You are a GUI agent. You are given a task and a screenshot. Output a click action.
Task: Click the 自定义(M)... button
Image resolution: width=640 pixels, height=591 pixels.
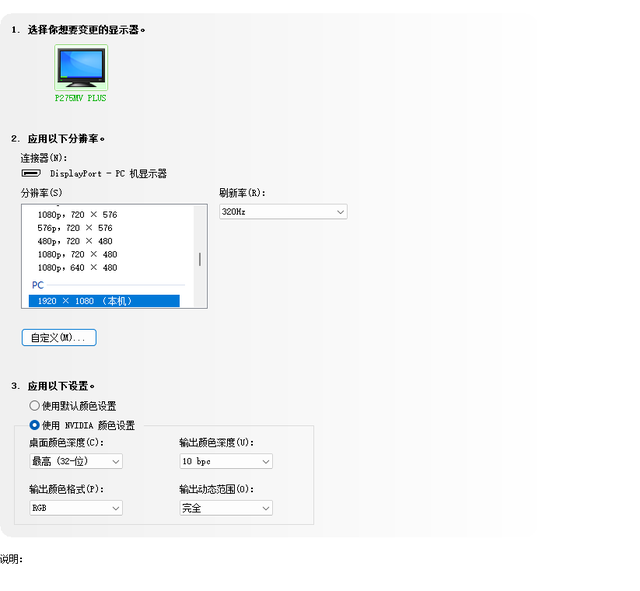59,338
